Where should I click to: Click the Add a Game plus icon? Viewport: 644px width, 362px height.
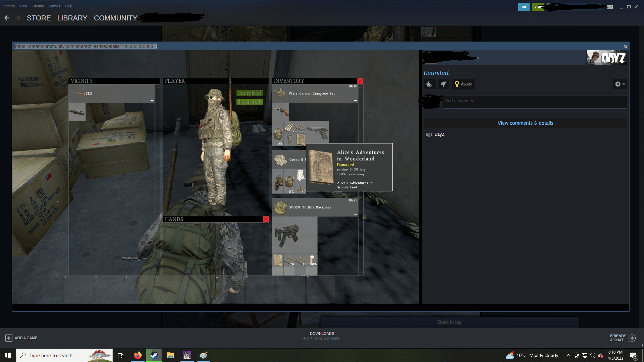point(9,338)
